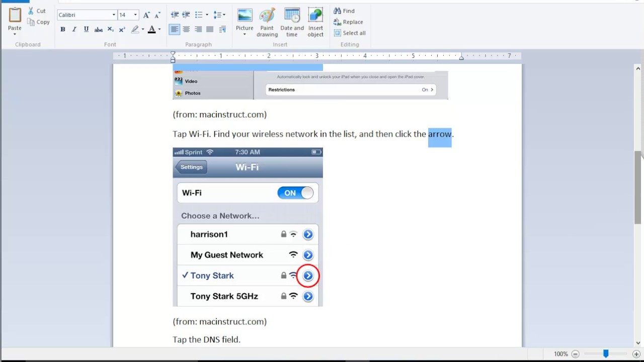
Task: Click the "100%" zoom level text
Action: 560,354
